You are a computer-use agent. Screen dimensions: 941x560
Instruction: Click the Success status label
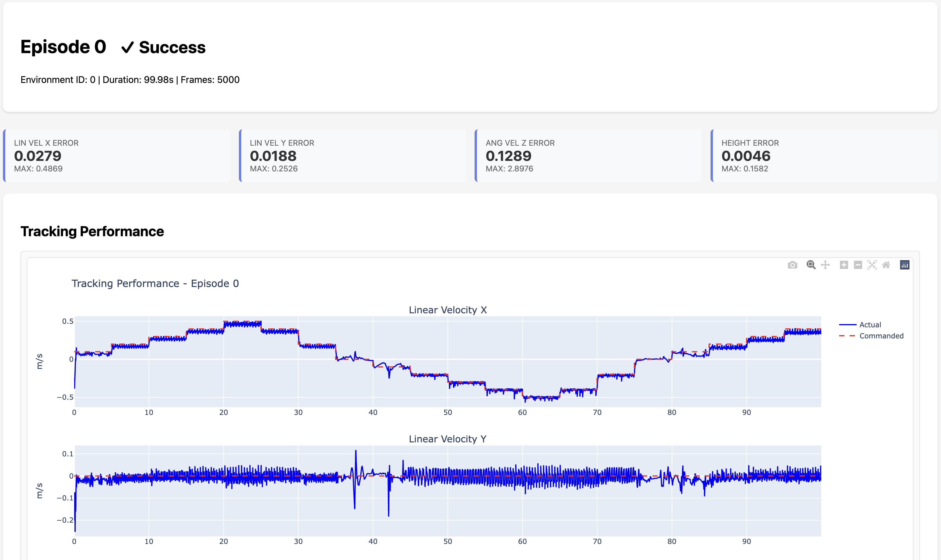pyautogui.click(x=164, y=47)
